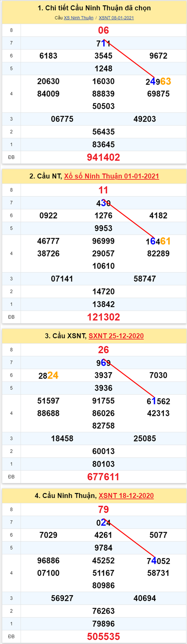187x644 pixels.
Task: Click the number 1248
Action: 104,69
